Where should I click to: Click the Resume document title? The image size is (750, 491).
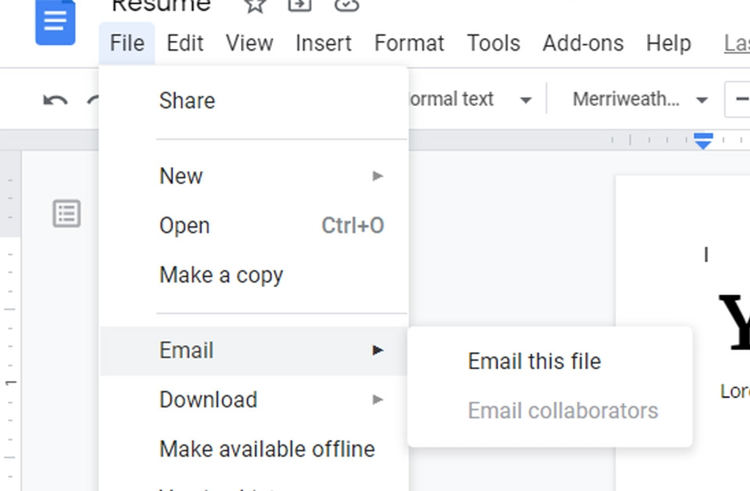coord(161,6)
